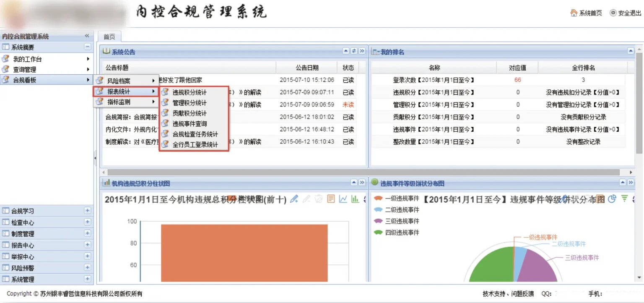The height and width of the screenshot is (303, 644).
Task: Click the data view icon on bar chart
Action: [x=331, y=199]
